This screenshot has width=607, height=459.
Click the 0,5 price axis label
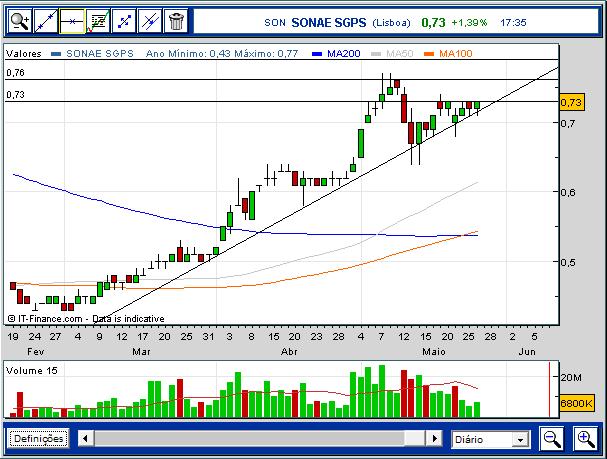point(568,262)
